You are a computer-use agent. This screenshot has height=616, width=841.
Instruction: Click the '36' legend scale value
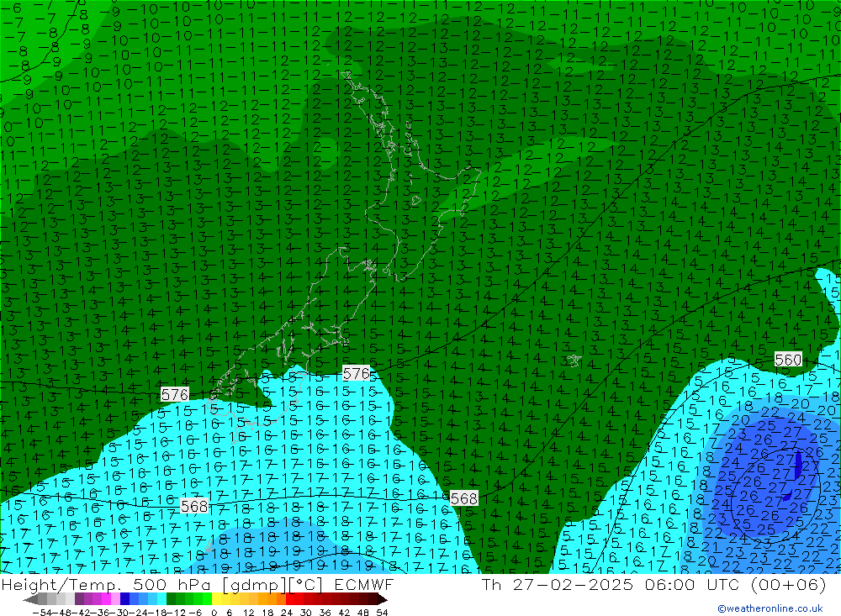tap(325, 613)
